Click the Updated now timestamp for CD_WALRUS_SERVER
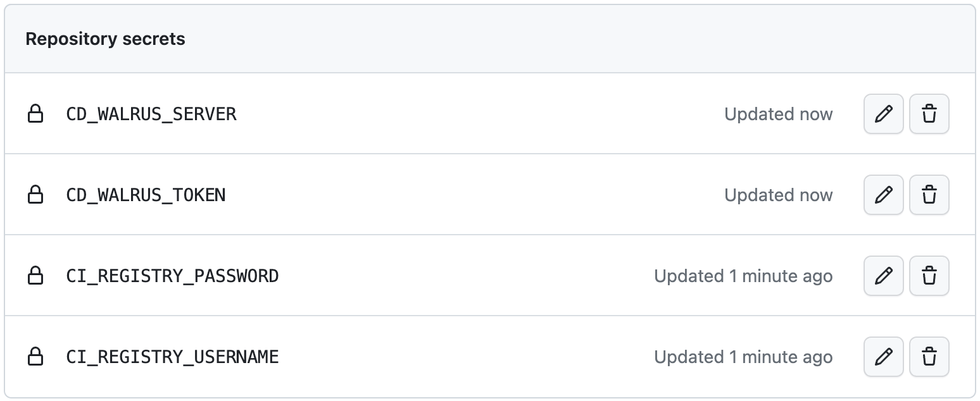980x401 pixels. click(778, 114)
